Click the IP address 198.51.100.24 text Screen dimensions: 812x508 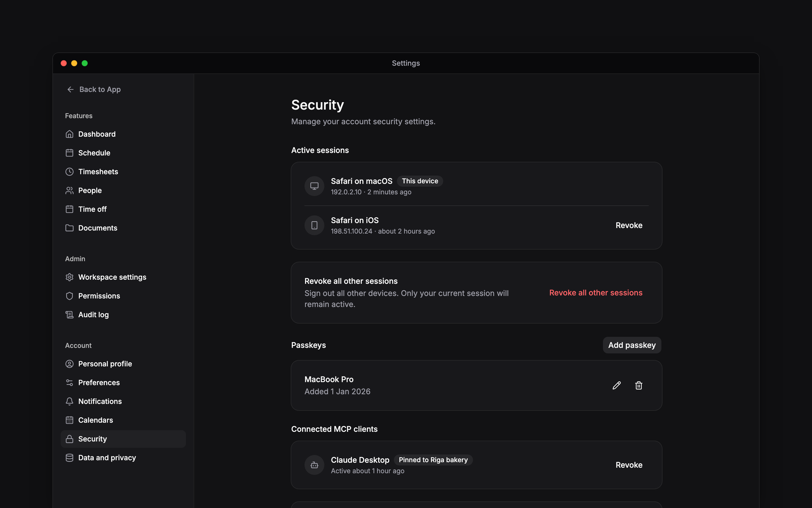(352, 231)
